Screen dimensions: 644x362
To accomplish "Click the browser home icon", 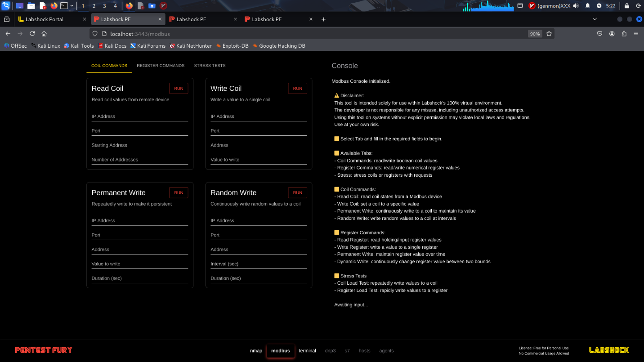I will 44,34.
